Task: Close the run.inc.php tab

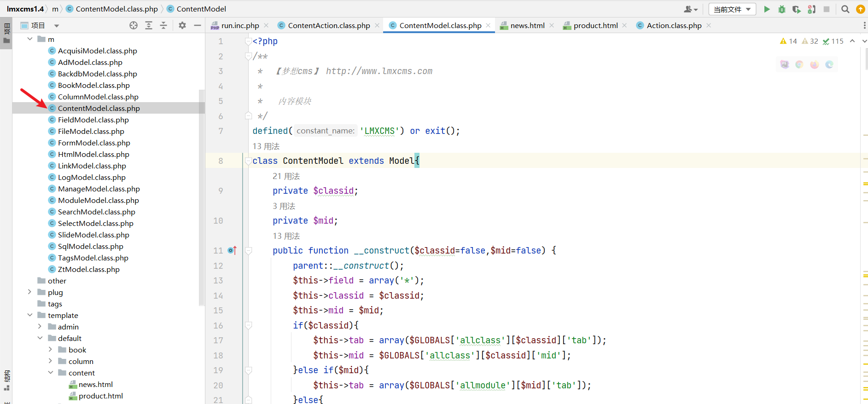Action: (x=266, y=25)
